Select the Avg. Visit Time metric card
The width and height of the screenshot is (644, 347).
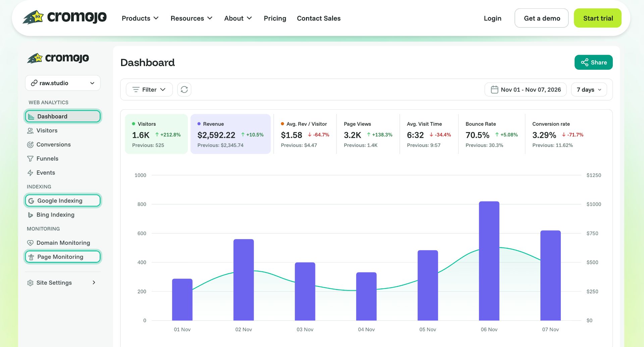(x=429, y=134)
